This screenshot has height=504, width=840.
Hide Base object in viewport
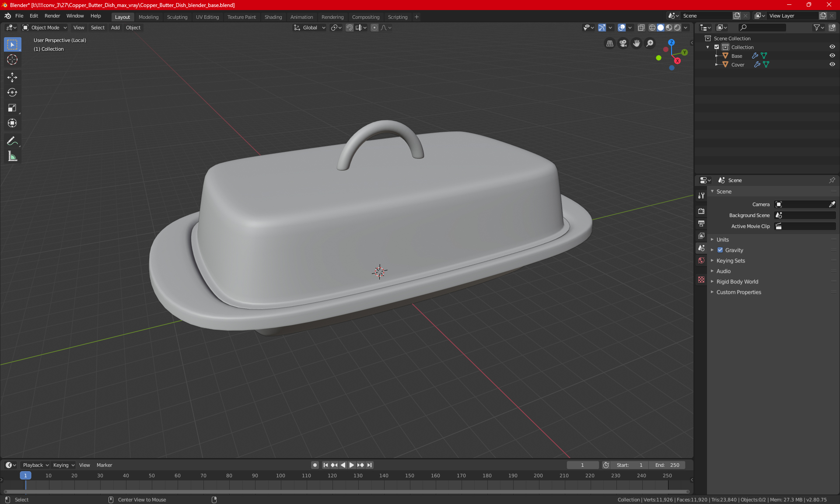point(832,56)
